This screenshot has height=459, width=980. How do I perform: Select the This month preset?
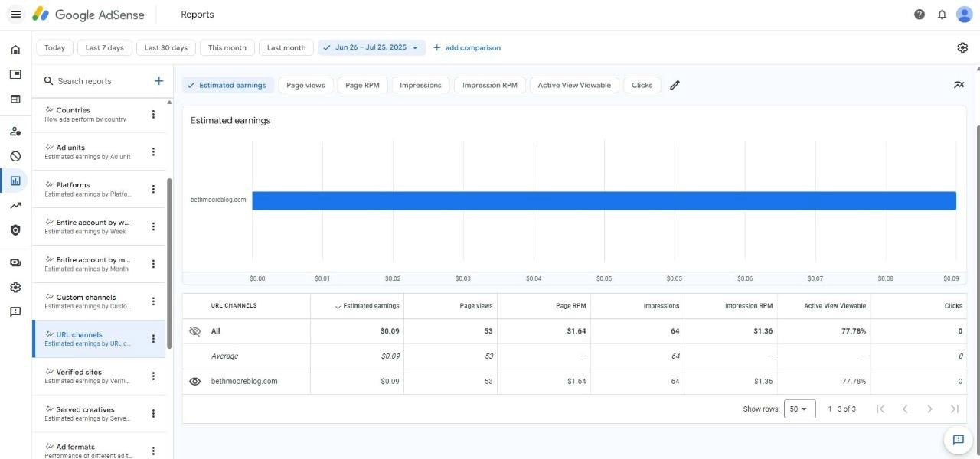[x=227, y=47]
